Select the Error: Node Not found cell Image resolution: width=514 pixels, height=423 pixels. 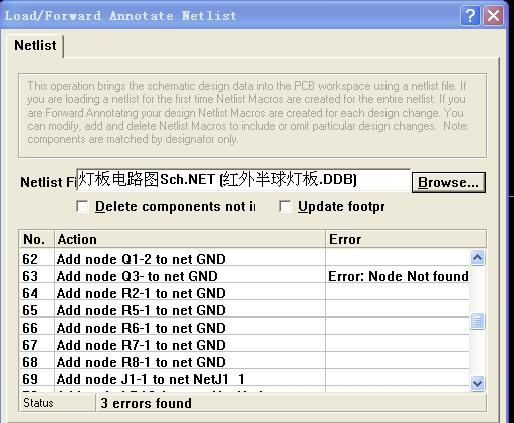398,276
